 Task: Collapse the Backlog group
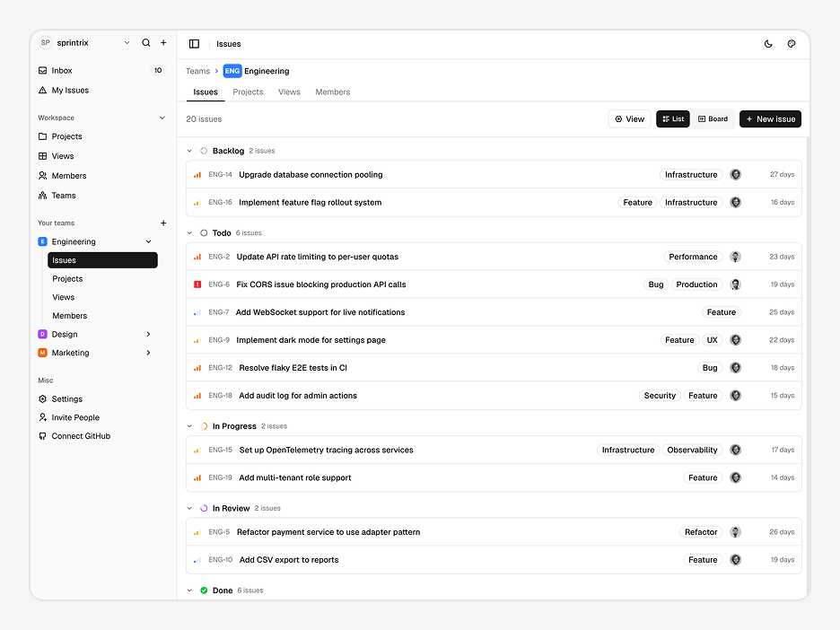(x=189, y=151)
